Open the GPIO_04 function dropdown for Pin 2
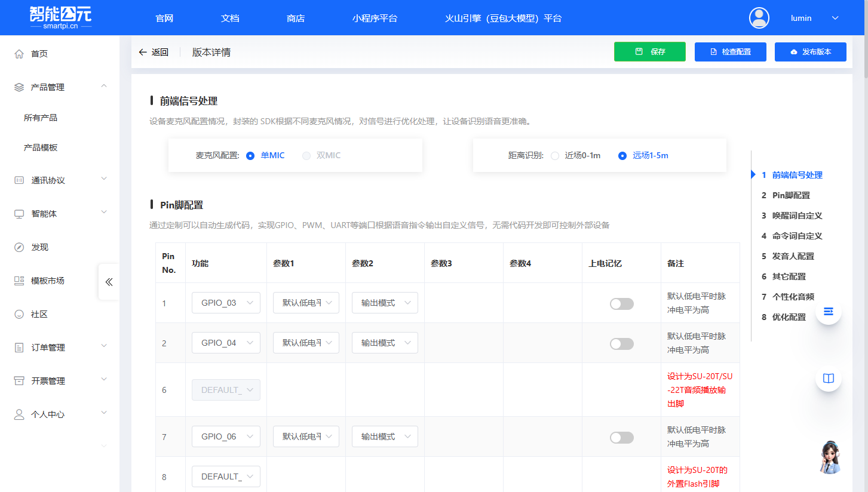868x492 pixels. 226,342
